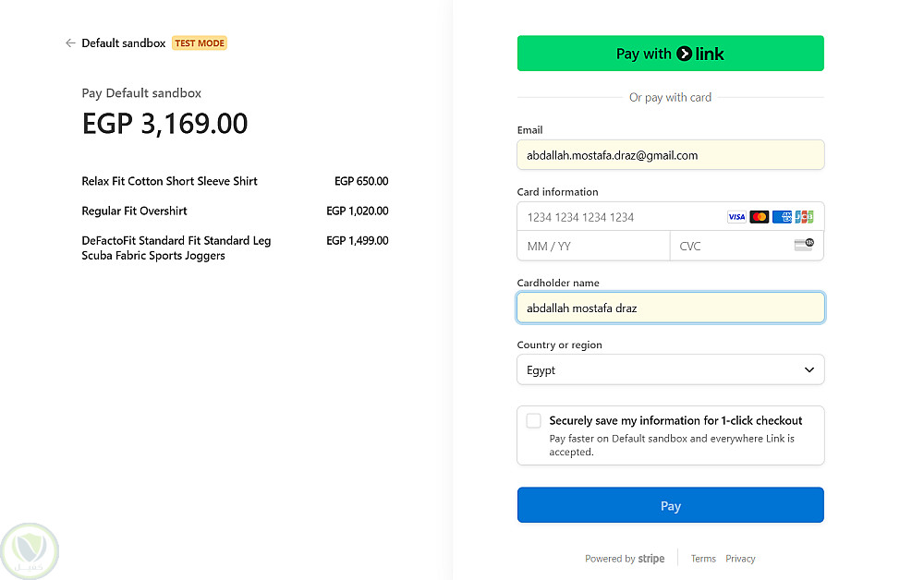Click the back arrow beside Default sandbox
The height and width of the screenshot is (580, 924).
tap(70, 43)
